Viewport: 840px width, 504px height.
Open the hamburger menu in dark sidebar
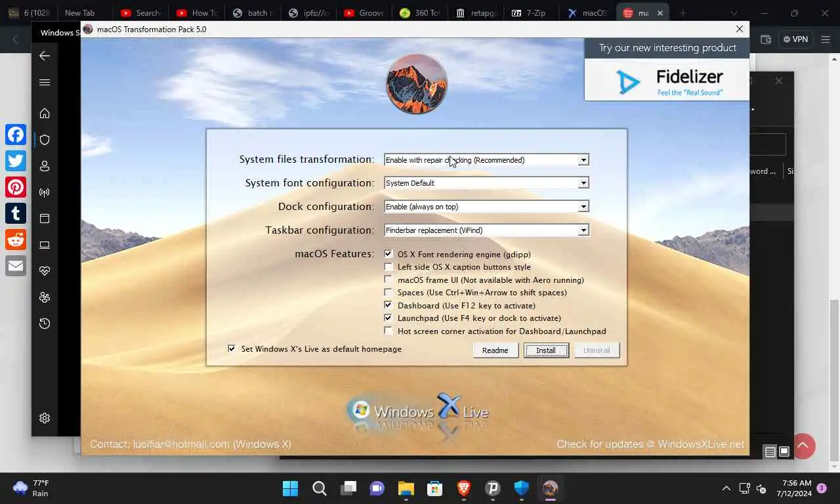(45, 82)
